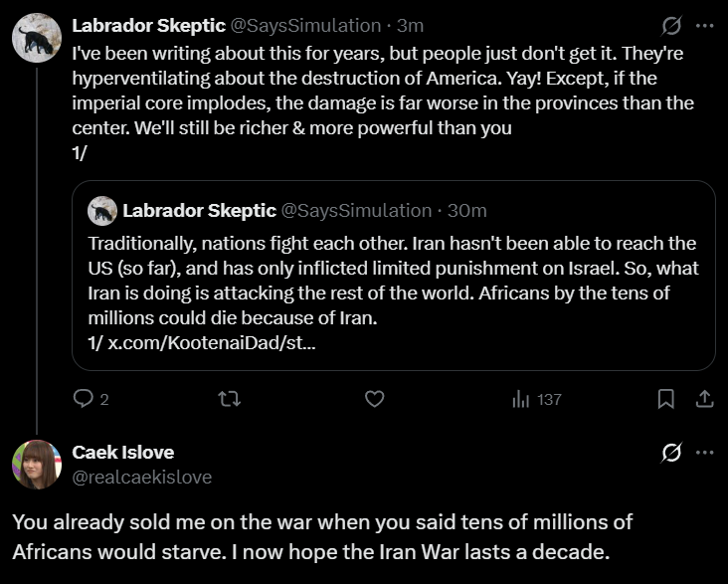View analytics showing 137 views
728x584 pixels.
pos(537,399)
